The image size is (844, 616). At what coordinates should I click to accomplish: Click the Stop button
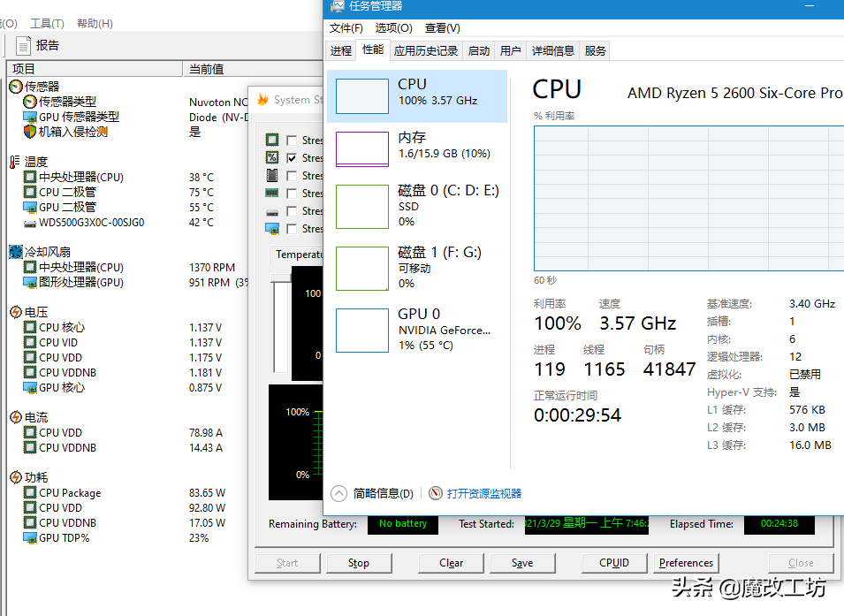click(x=359, y=563)
